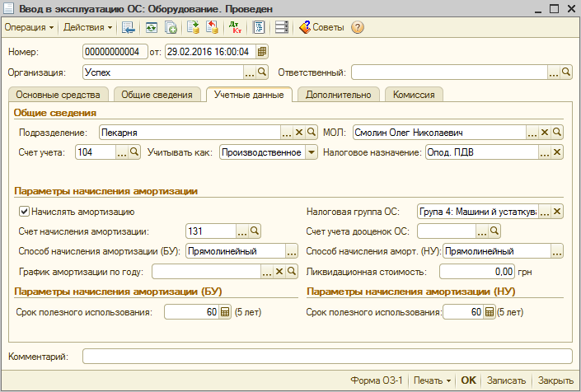Click the OK button

[468, 380]
